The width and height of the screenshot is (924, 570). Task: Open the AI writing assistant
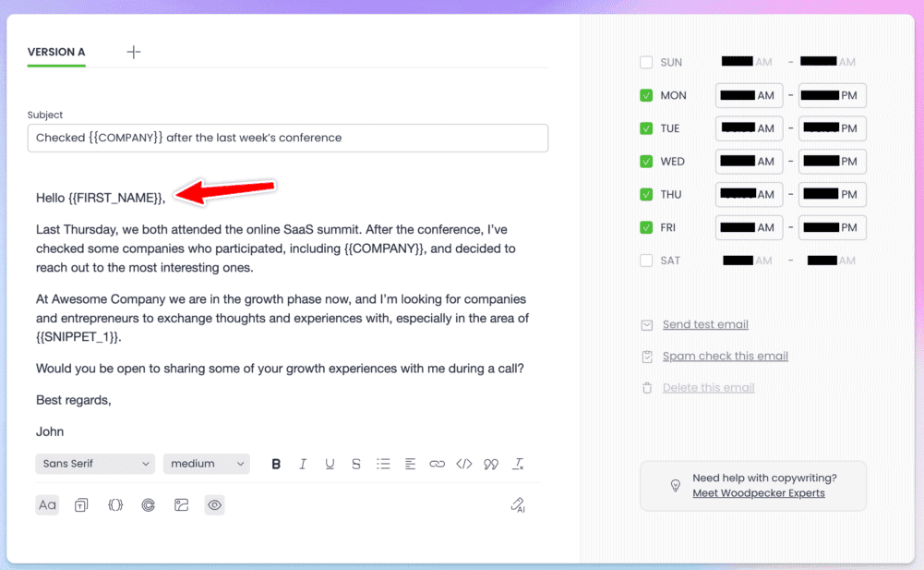(517, 504)
